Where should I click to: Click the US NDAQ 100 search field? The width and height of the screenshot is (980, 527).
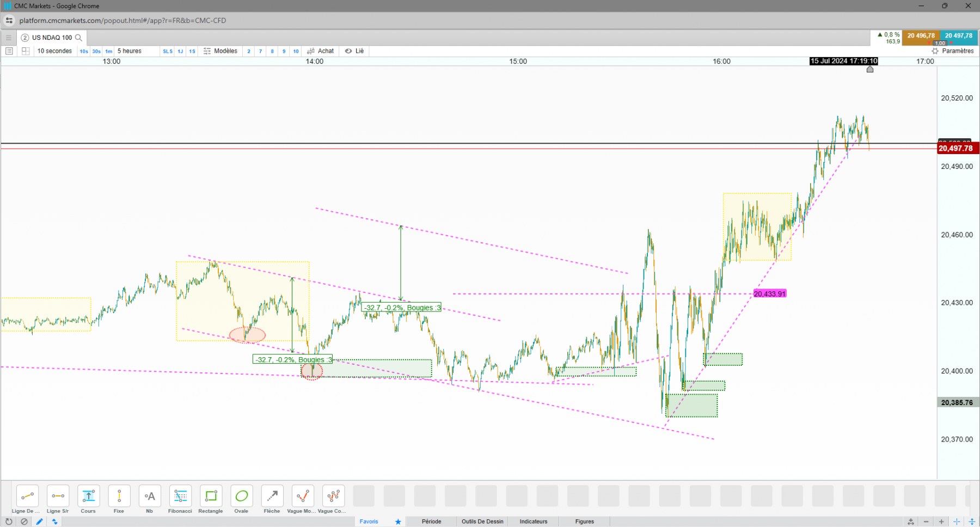click(x=52, y=38)
